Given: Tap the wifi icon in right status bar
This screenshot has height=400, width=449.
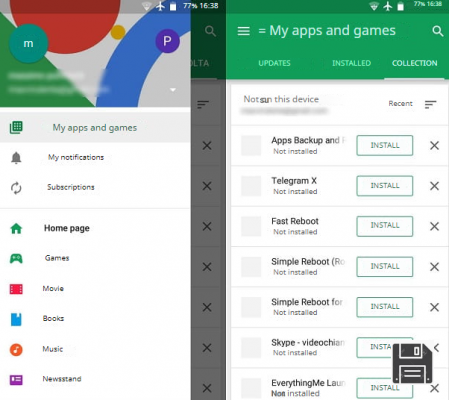Looking at the screenshot, I should pos(374,6).
